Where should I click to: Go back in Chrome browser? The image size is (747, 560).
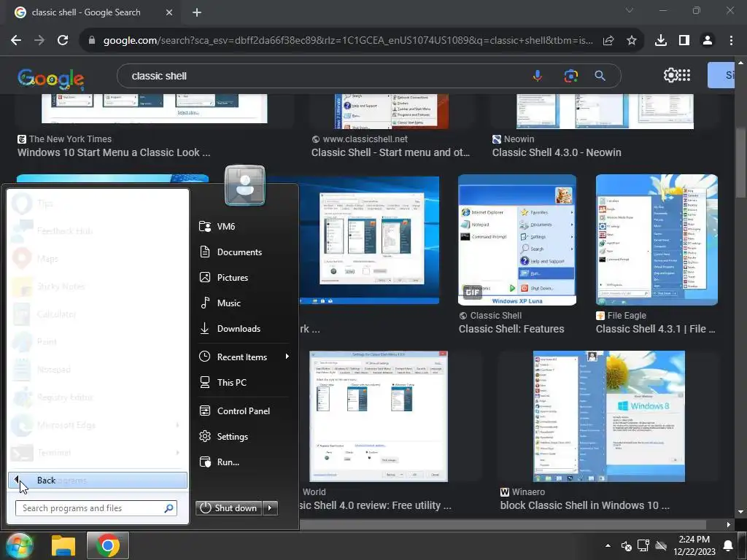point(16,41)
